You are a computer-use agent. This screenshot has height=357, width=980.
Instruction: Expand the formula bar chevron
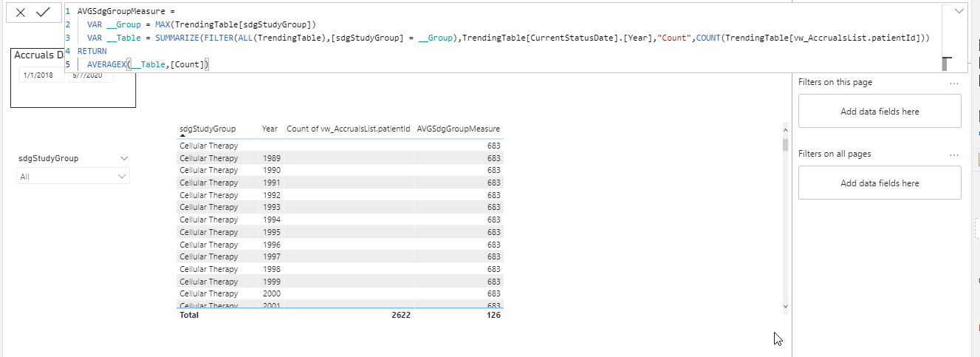pos(959,11)
